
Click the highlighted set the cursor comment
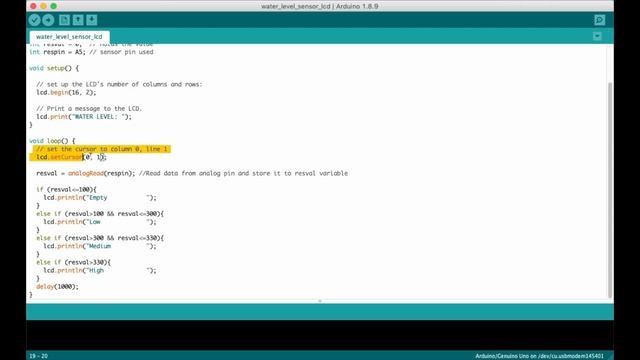click(x=102, y=149)
